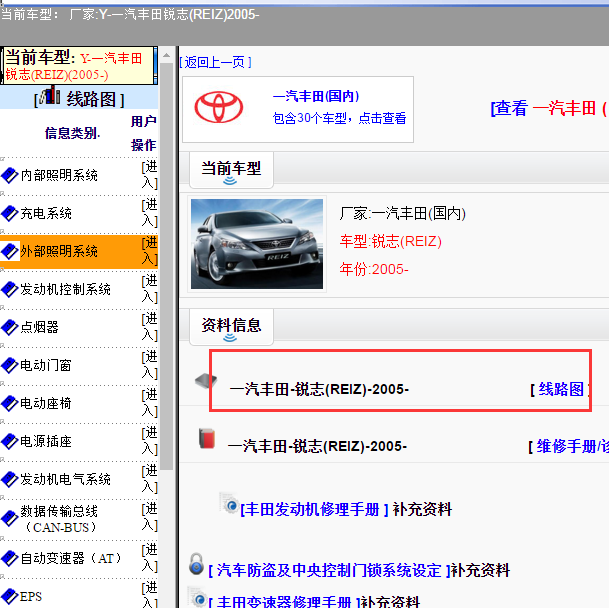Screen dimensions: 609x608
Task: Open 汽车防盗及中央控制门锁系统设定 link
Action: (x=329, y=570)
